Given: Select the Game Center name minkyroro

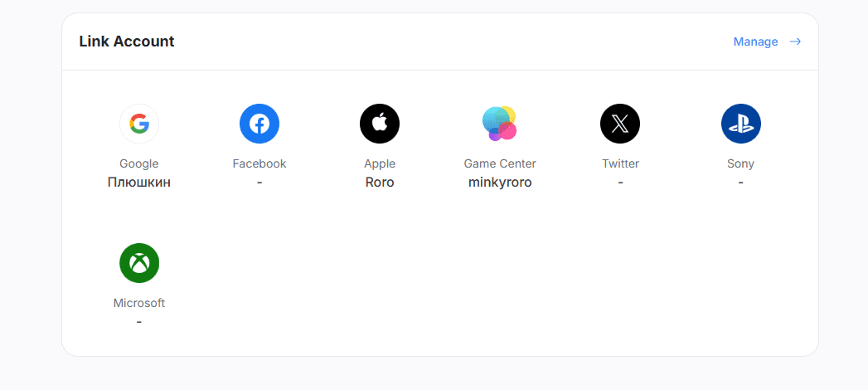Looking at the screenshot, I should [500, 183].
